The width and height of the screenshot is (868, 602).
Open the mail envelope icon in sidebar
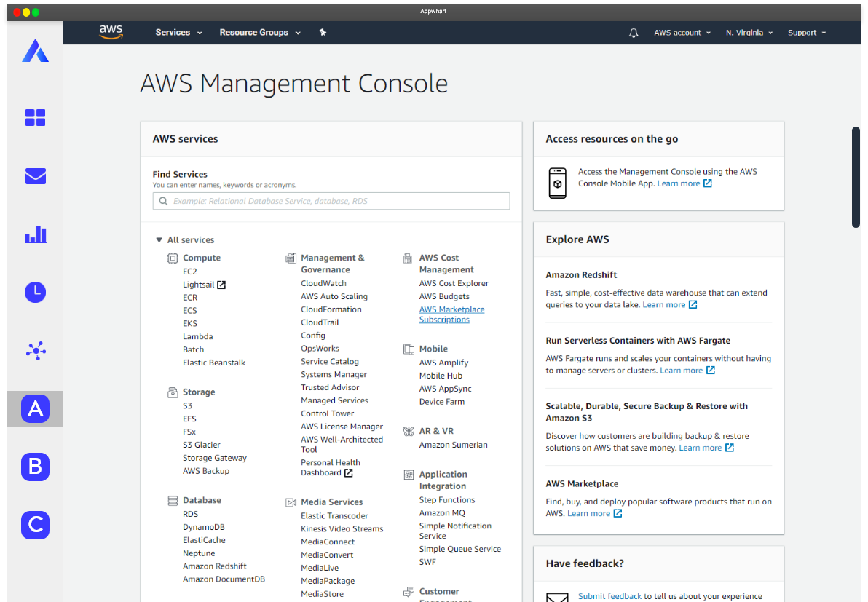pos(35,176)
